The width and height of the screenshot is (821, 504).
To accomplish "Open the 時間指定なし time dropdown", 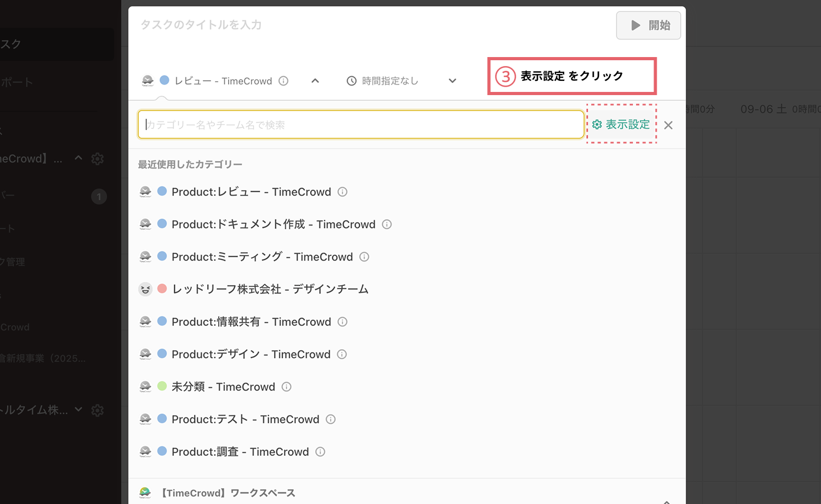I will tap(452, 80).
